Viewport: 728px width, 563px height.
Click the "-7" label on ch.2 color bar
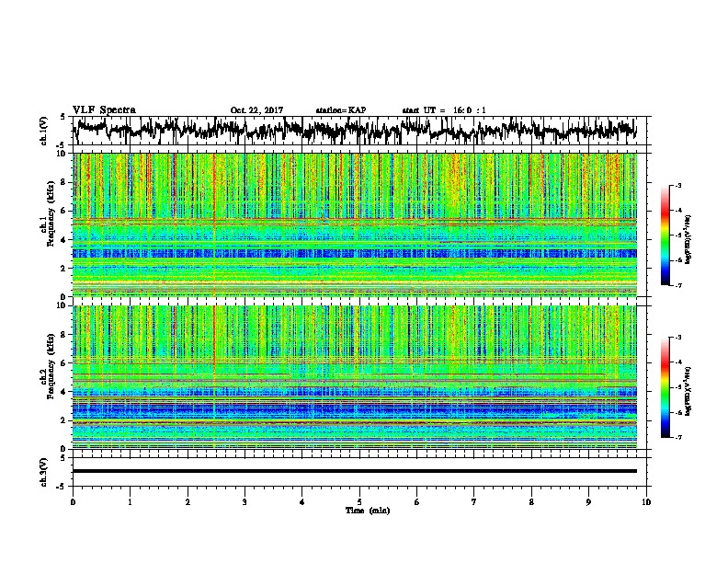click(678, 438)
